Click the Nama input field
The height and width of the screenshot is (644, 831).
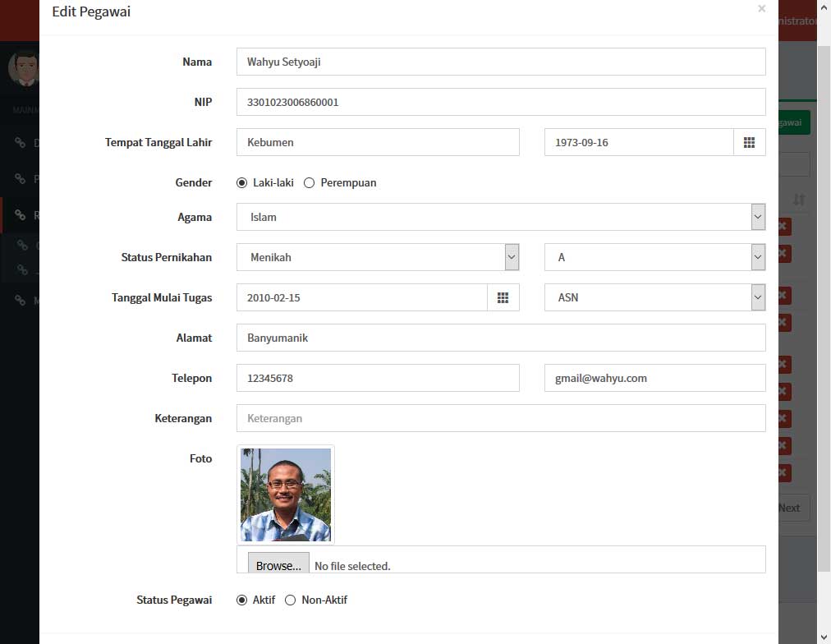[501, 62]
